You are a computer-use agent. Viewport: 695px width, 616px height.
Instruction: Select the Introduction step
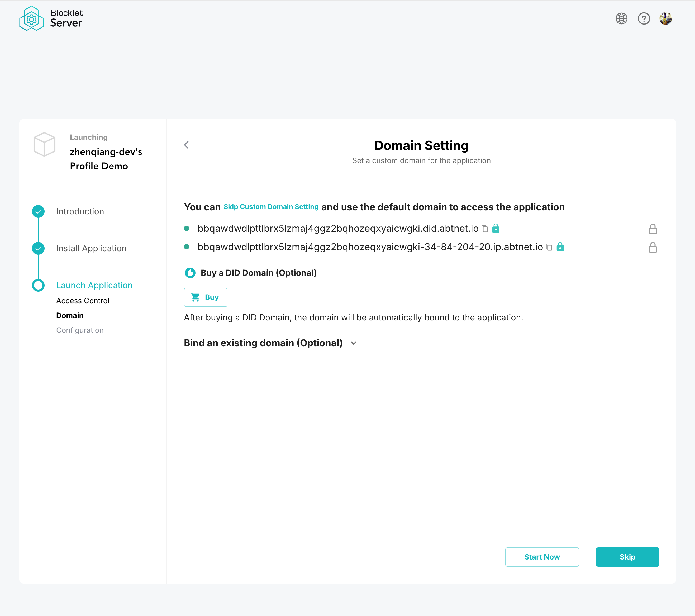80,211
